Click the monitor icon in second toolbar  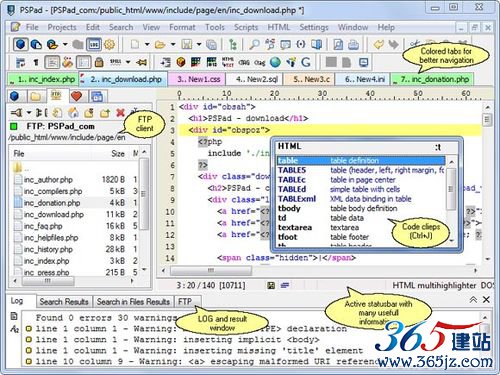tap(363, 62)
